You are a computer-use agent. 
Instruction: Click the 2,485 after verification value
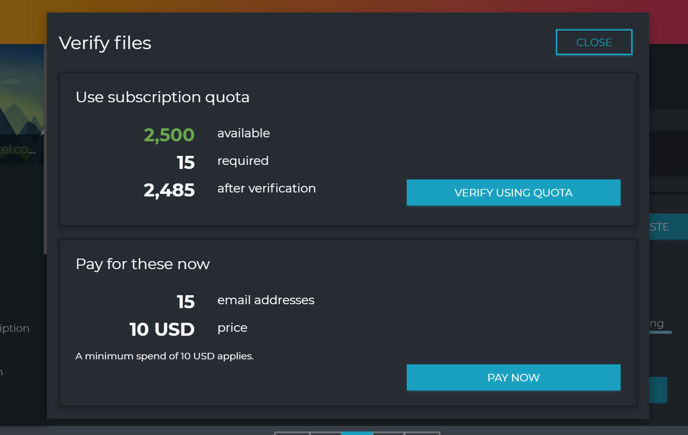pyautogui.click(x=169, y=190)
